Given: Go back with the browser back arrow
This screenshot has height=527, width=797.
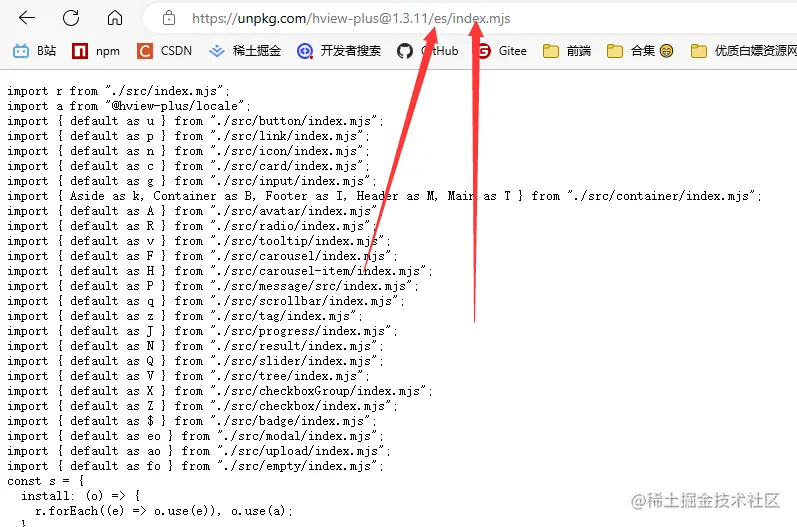Looking at the screenshot, I should click(26, 18).
